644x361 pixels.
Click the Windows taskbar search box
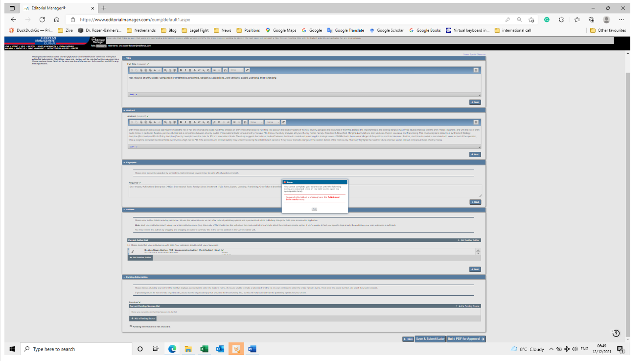[76, 349]
